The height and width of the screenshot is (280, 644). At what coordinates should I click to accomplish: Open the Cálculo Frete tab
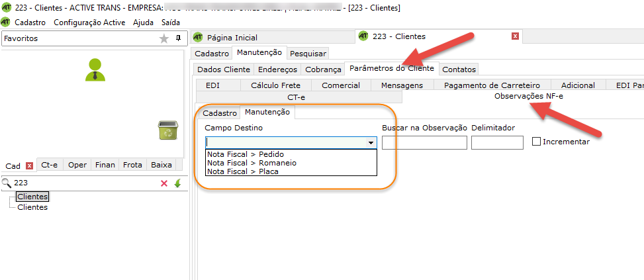coord(275,85)
